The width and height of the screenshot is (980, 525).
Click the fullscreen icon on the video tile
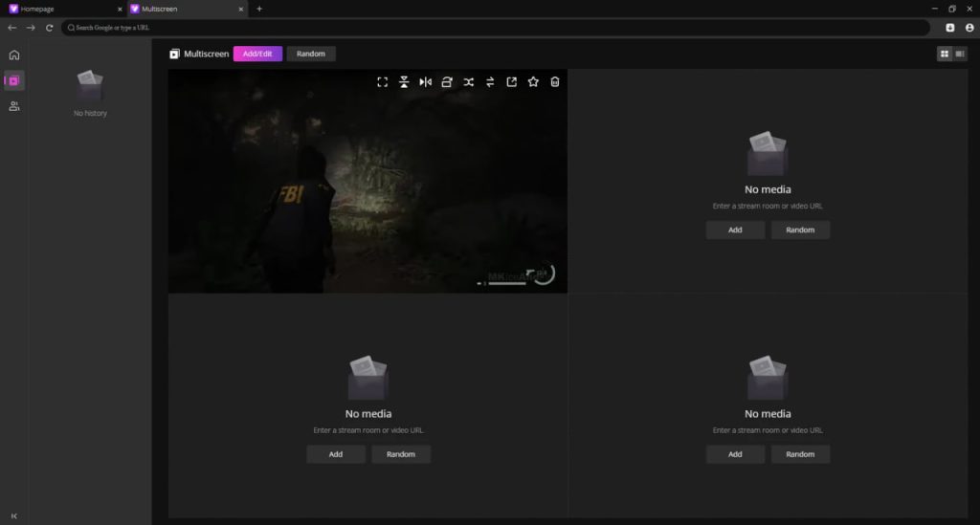click(383, 82)
